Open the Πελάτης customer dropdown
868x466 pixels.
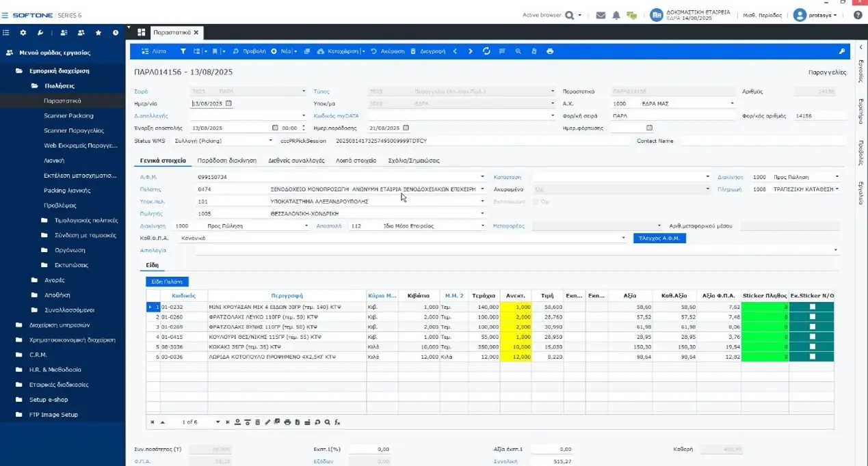click(x=482, y=189)
